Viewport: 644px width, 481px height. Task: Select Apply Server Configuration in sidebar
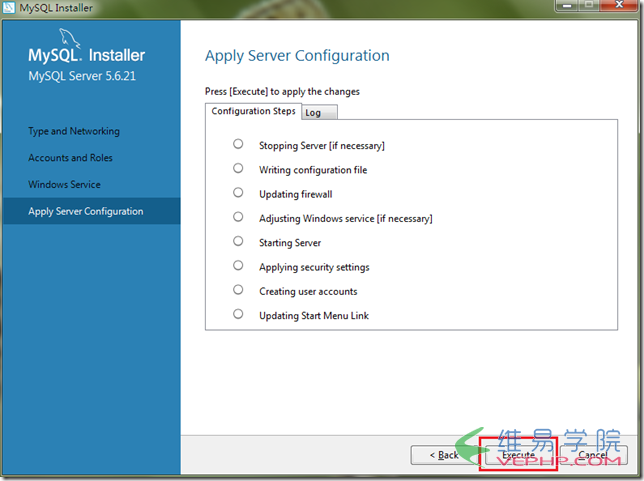tap(91, 211)
